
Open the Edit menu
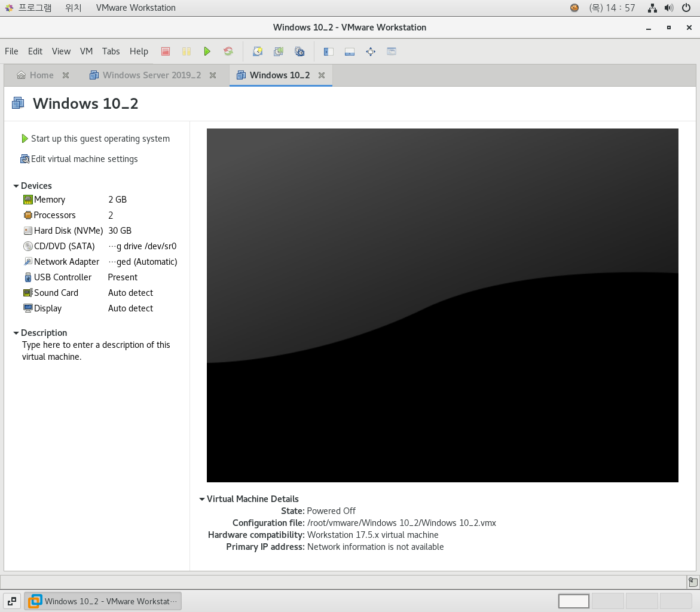pyautogui.click(x=35, y=51)
